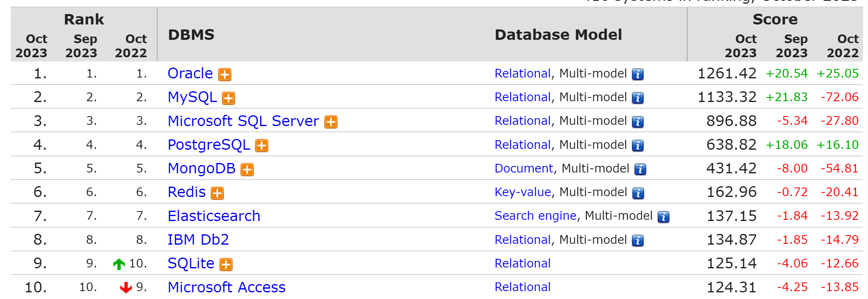The image size is (868, 299).
Task: Open the Elasticsearch DBMS link
Action: coord(214,216)
